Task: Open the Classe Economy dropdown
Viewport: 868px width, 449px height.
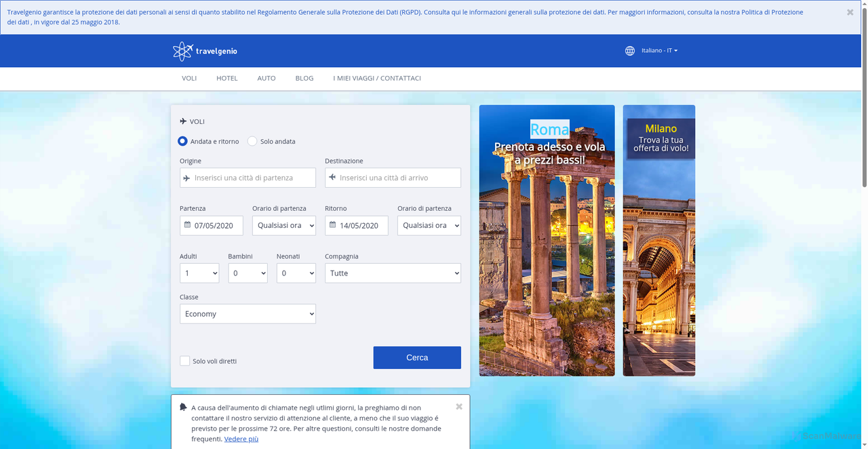Action: [x=248, y=314]
